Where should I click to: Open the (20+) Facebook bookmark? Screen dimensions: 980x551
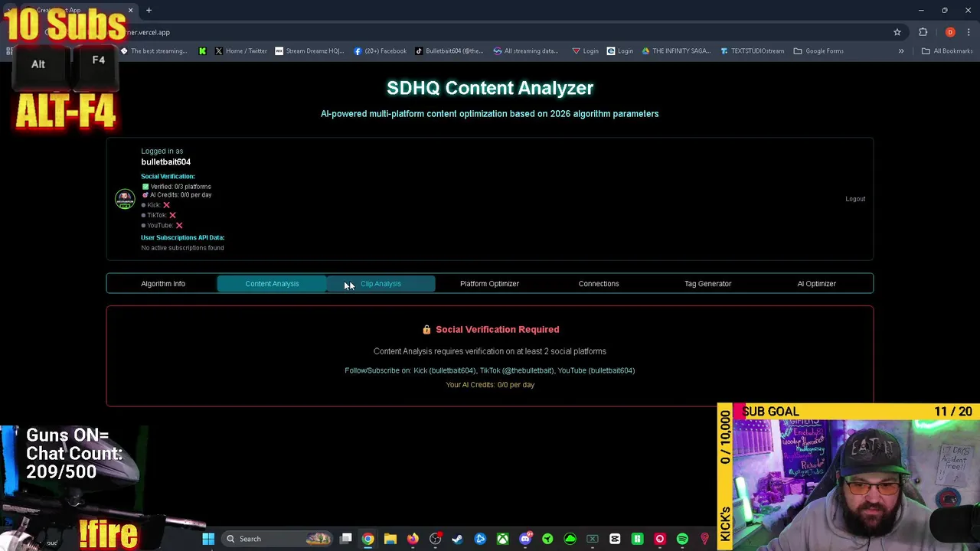pos(380,51)
